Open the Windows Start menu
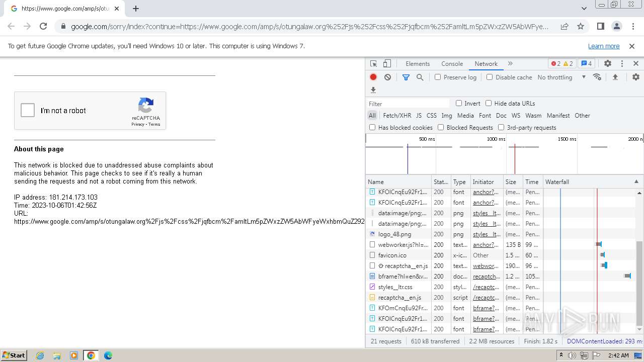The width and height of the screenshot is (644, 362). click(14, 355)
